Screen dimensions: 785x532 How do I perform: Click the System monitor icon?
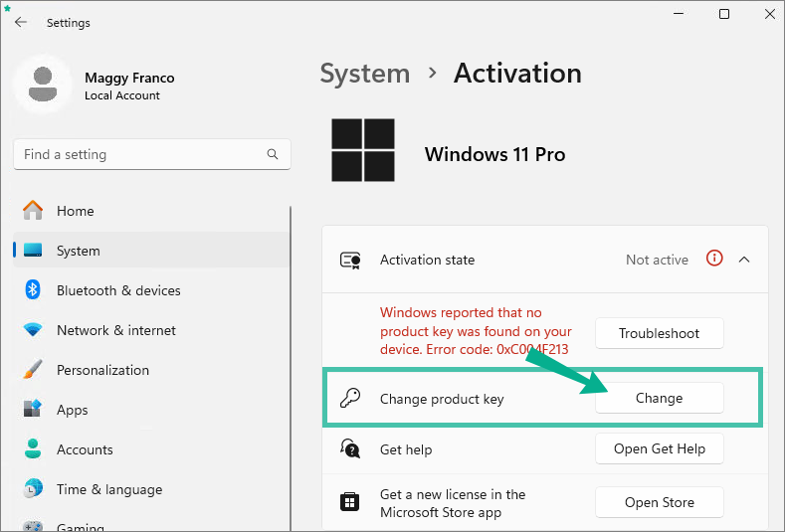click(33, 251)
